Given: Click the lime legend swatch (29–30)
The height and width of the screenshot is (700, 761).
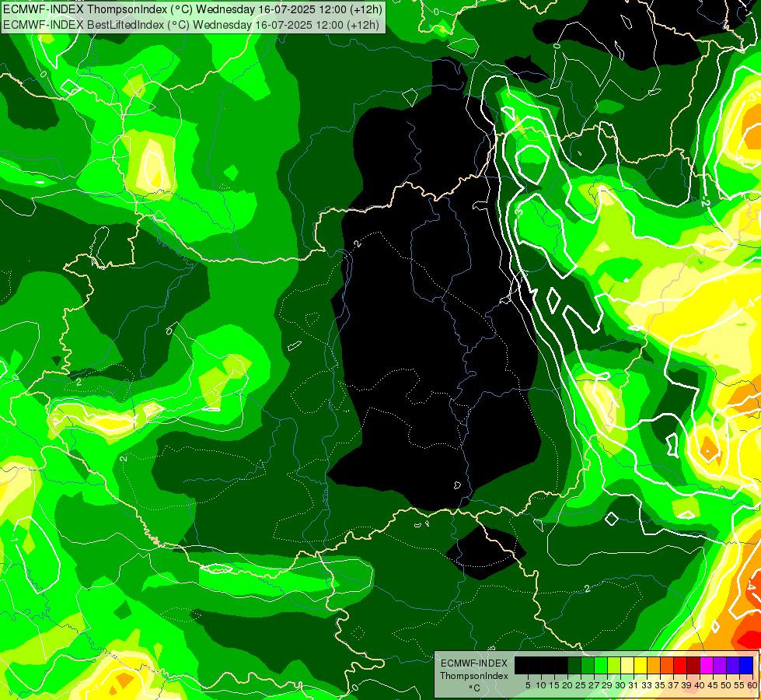Looking at the screenshot, I should 614,665.
